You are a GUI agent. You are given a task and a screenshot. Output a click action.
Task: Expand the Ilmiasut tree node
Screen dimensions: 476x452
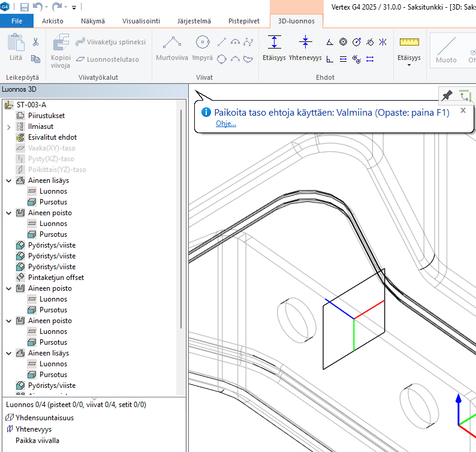tap(8, 126)
